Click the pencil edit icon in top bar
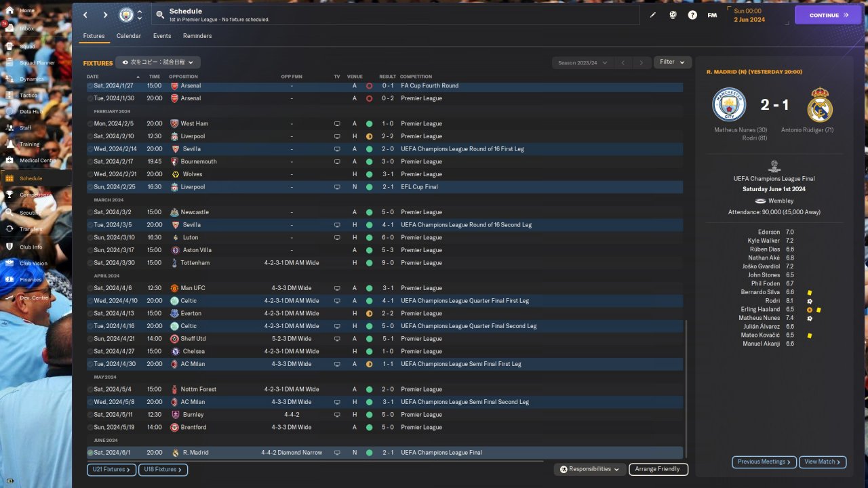 coord(653,15)
